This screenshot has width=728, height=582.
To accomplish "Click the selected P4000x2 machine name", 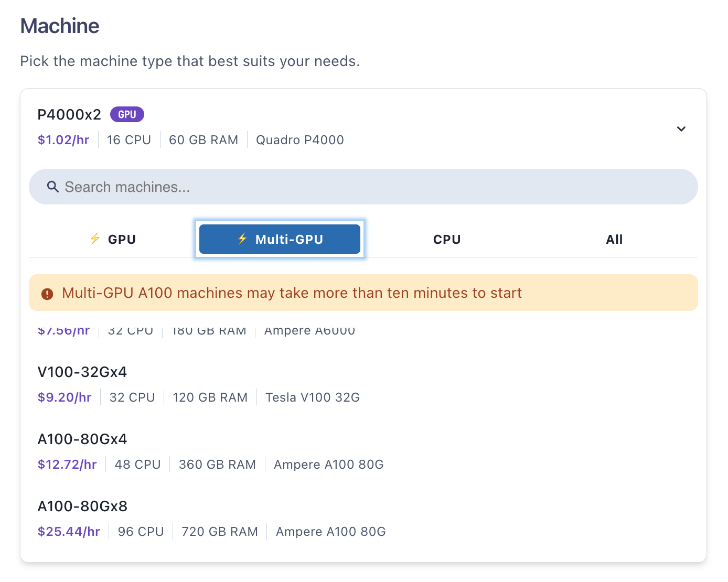I will click(x=69, y=114).
